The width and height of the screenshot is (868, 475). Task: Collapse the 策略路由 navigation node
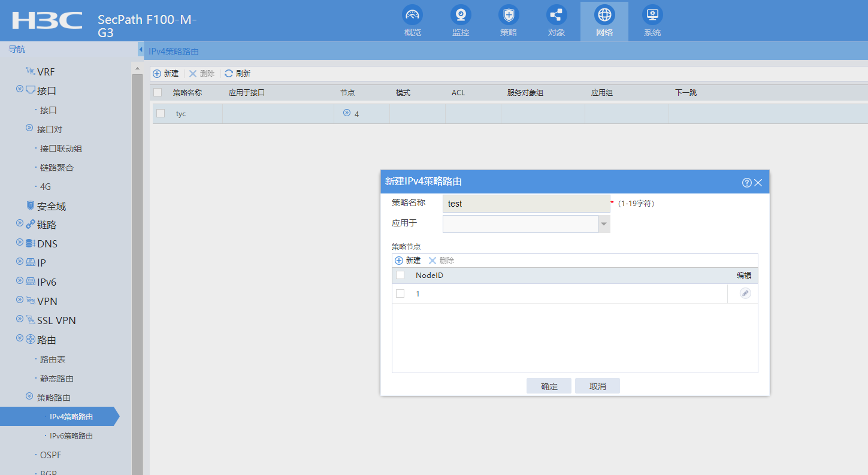click(29, 397)
